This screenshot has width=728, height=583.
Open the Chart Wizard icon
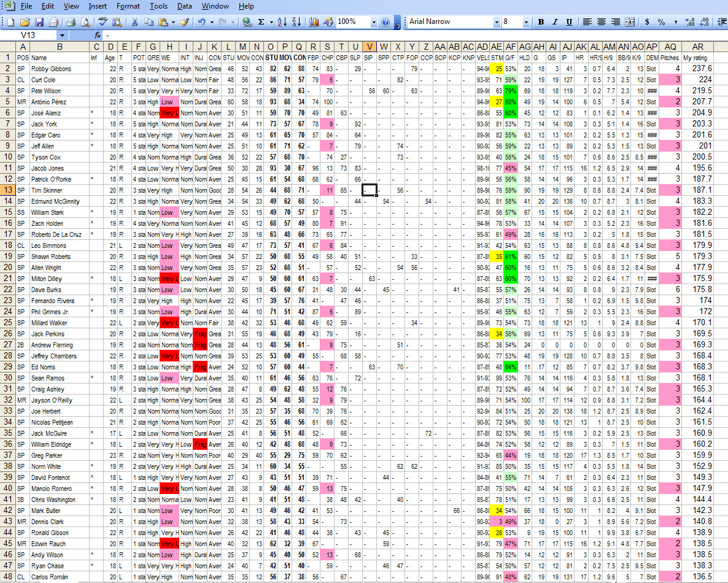314,22
